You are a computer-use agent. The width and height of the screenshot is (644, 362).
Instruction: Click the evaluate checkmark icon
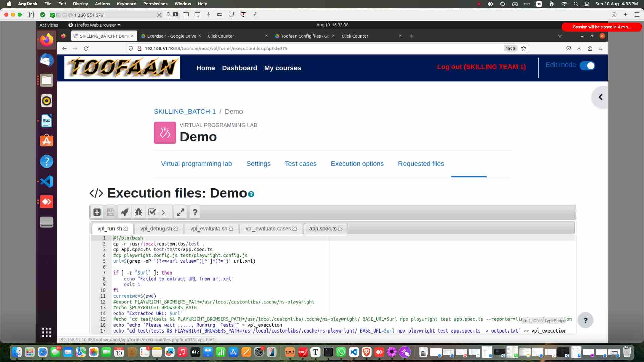tap(152, 212)
